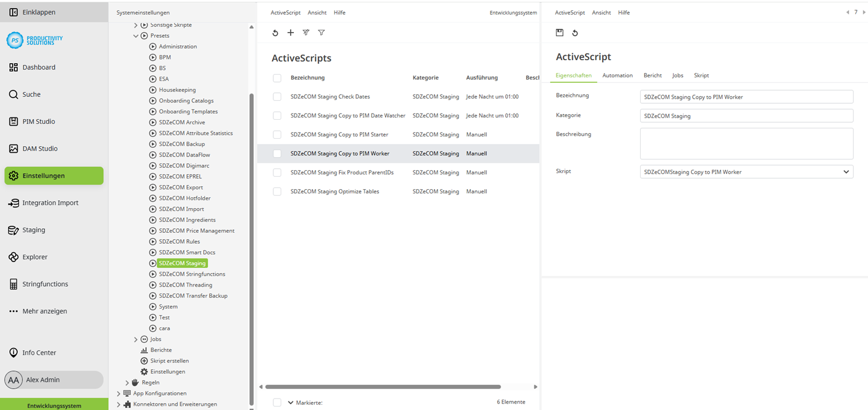868x410 pixels.
Task: Save the ActiveScript with the floppy disk icon
Action: point(560,33)
